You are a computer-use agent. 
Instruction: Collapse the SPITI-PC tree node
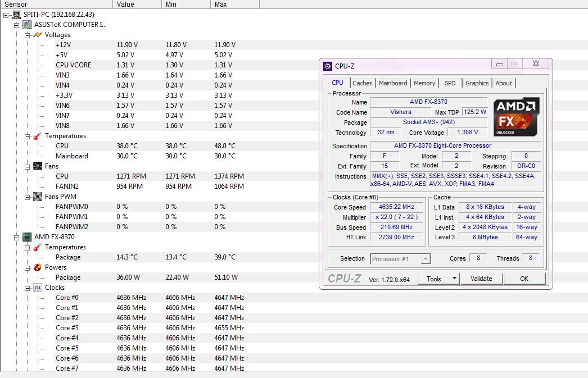[x=6, y=15]
